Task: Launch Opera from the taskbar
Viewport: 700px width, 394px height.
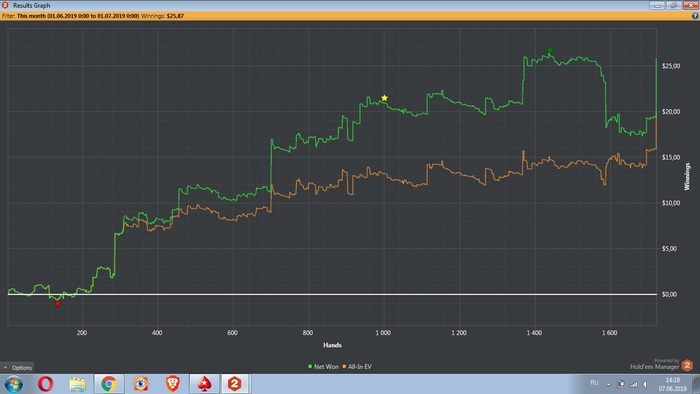Action: point(46,384)
